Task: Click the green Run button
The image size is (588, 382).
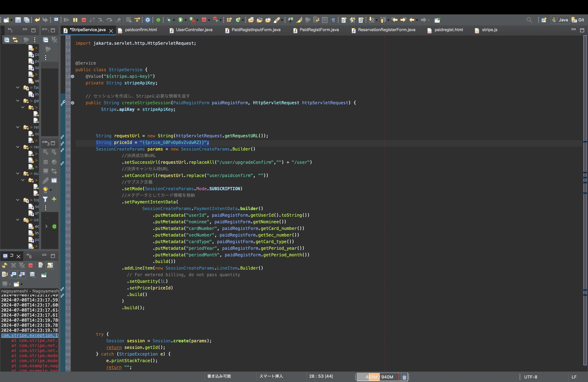Action: tap(180, 20)
